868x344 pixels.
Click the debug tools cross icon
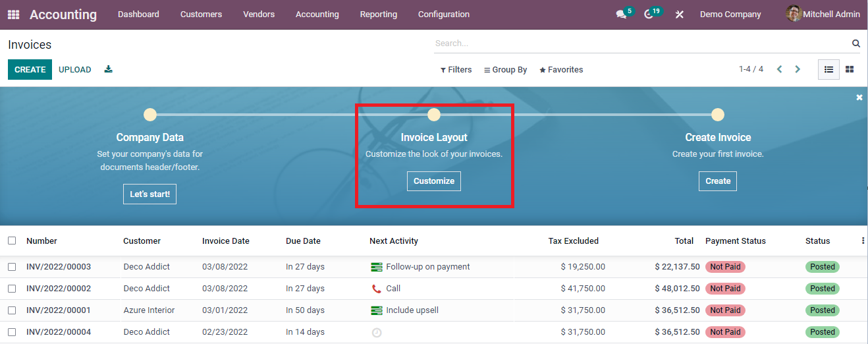click(680, 14)
